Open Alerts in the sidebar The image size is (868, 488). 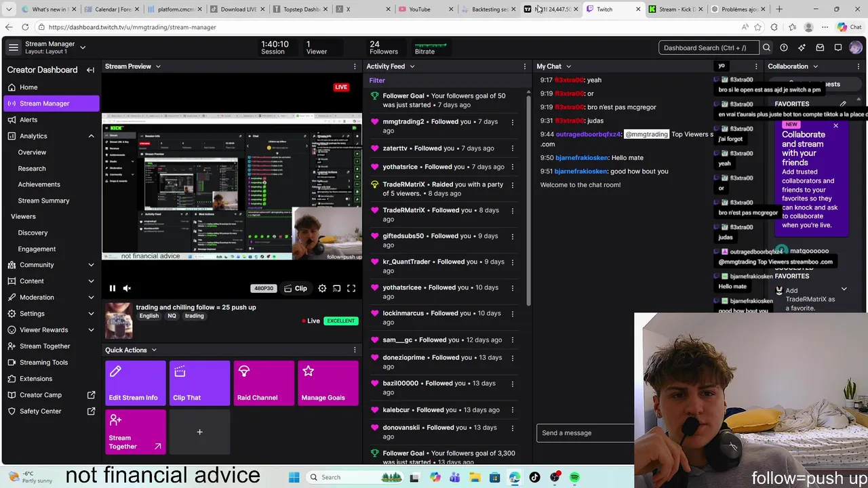(51, 120)
